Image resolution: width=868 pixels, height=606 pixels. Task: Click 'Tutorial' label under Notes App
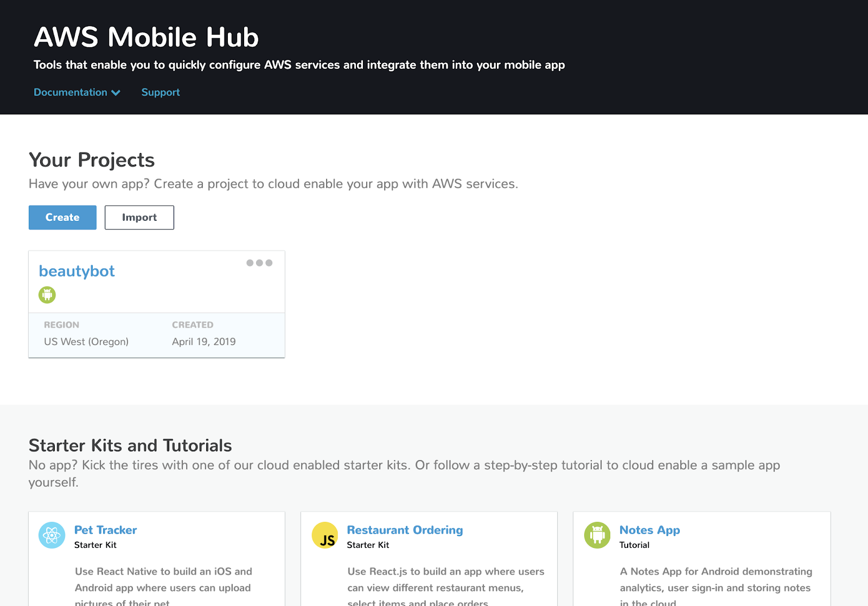click(634, 545)
